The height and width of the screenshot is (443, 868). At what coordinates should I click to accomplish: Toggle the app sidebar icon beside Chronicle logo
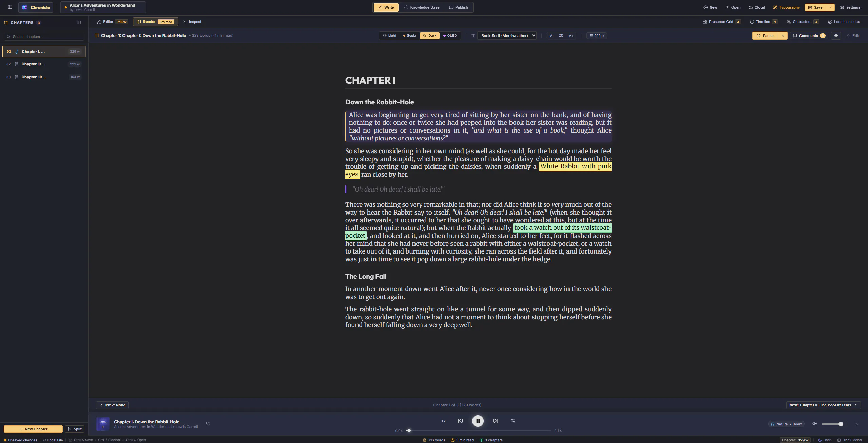[10, 7]
